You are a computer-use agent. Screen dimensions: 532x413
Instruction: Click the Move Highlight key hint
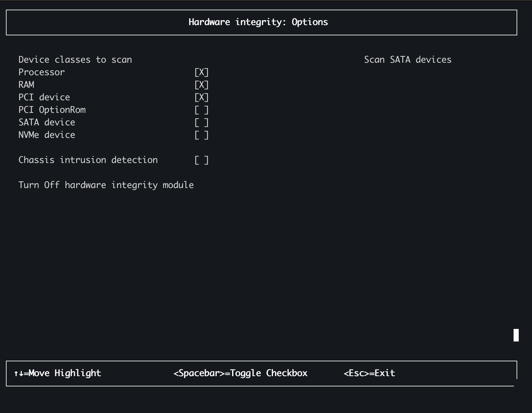click(x=57, y=373)
